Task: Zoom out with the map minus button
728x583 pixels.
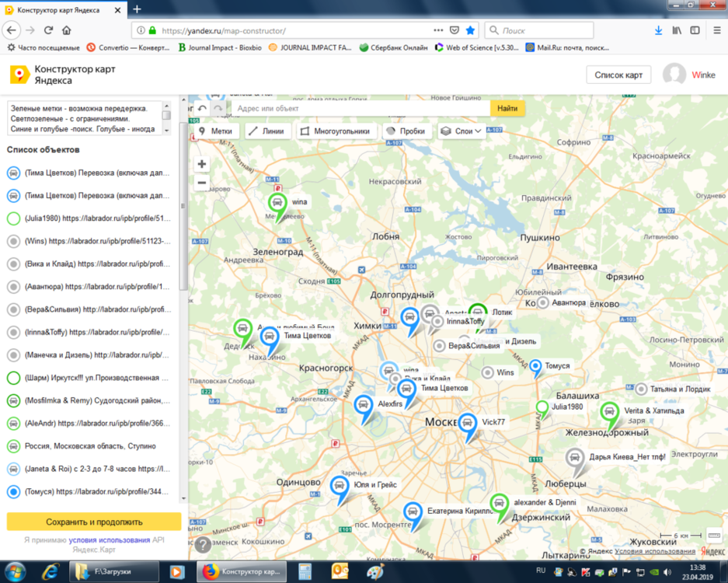Action: (202, 183)
